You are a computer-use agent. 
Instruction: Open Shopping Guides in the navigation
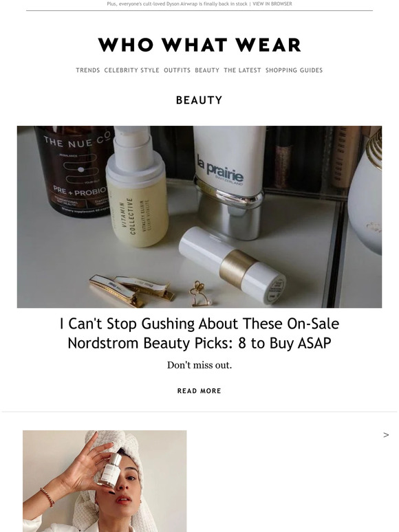click(294, 70)
